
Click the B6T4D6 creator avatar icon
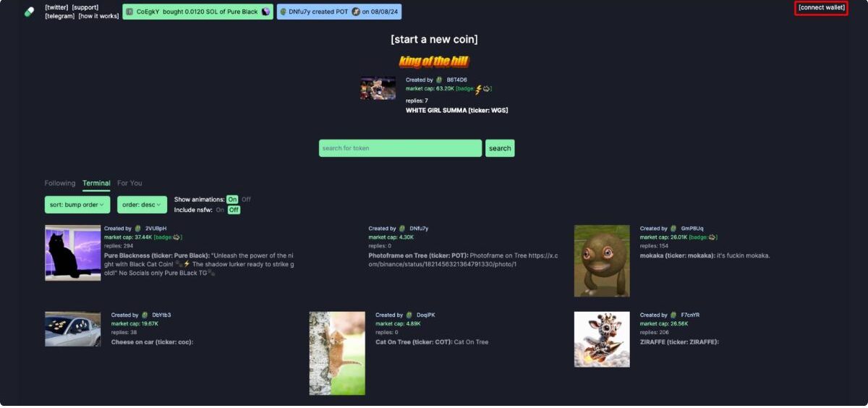click(x=439, y=80)
